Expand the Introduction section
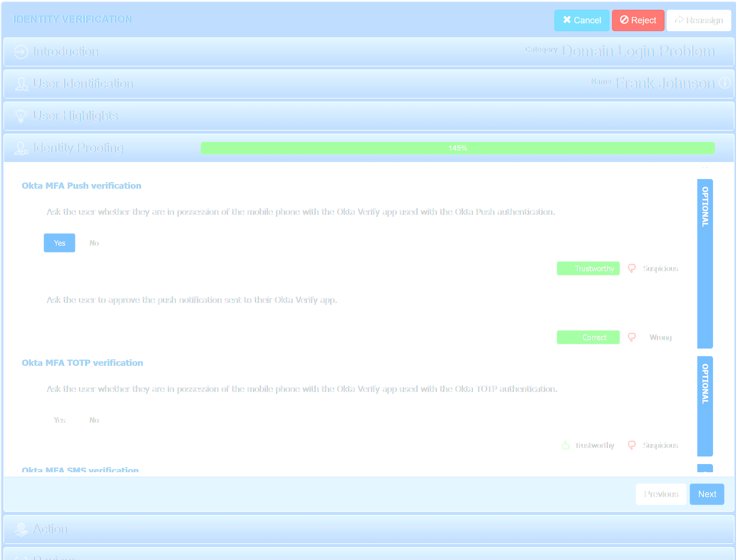 click(x=65, y=52)
